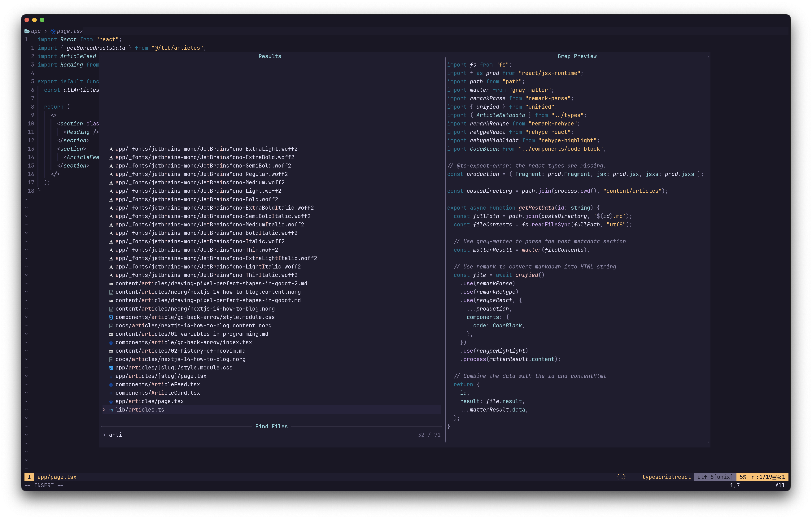Click the font icon for JetBrainsMono-Regular.woff2
This screenshot has width=812, height=519.
coord(111,174)
